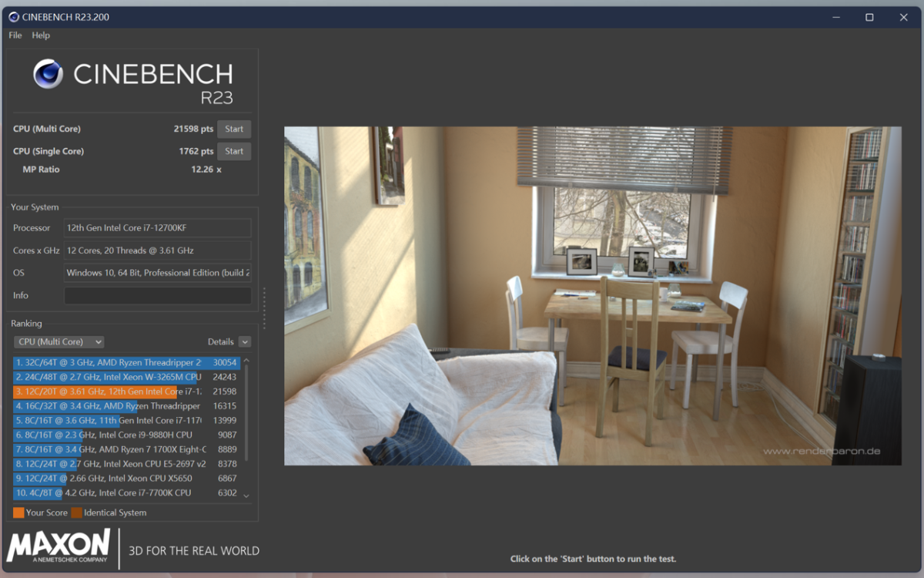Image resolution: width=924 pixels, height=578 pixels.
Task: Start the CPU Single Core test
Action: point(234,152)
